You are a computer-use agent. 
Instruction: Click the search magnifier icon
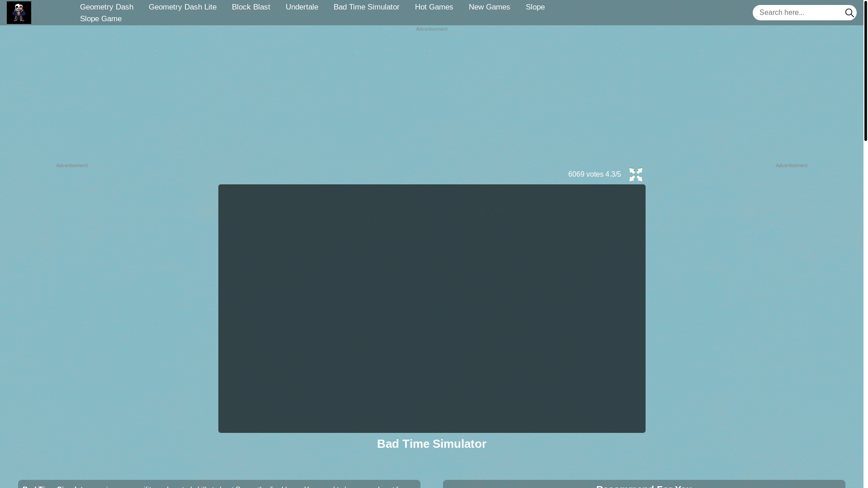click(849, 13)
